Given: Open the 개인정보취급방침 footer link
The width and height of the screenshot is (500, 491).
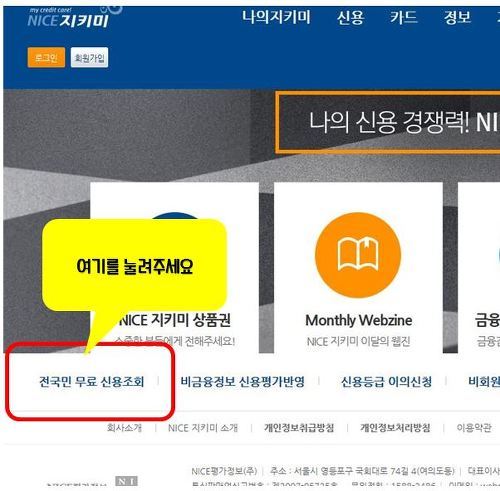Looking at the screenshot, I should click(299, 428).
